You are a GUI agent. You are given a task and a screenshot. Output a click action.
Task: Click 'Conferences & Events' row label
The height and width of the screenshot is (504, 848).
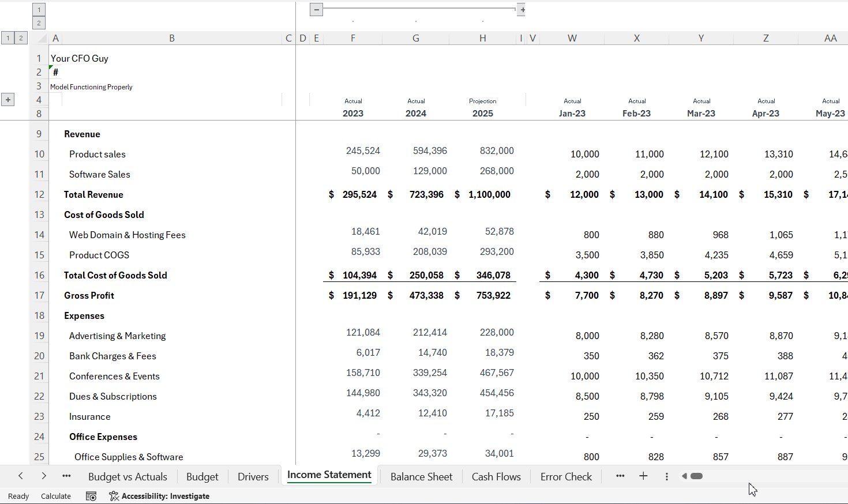click(114, 376)
